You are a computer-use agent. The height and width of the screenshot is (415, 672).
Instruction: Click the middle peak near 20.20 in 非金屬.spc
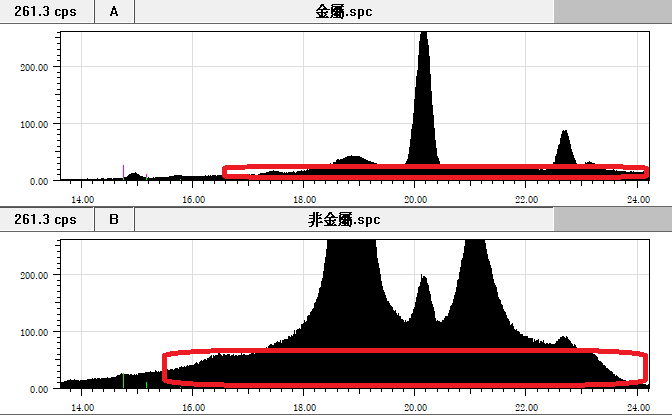423,300
